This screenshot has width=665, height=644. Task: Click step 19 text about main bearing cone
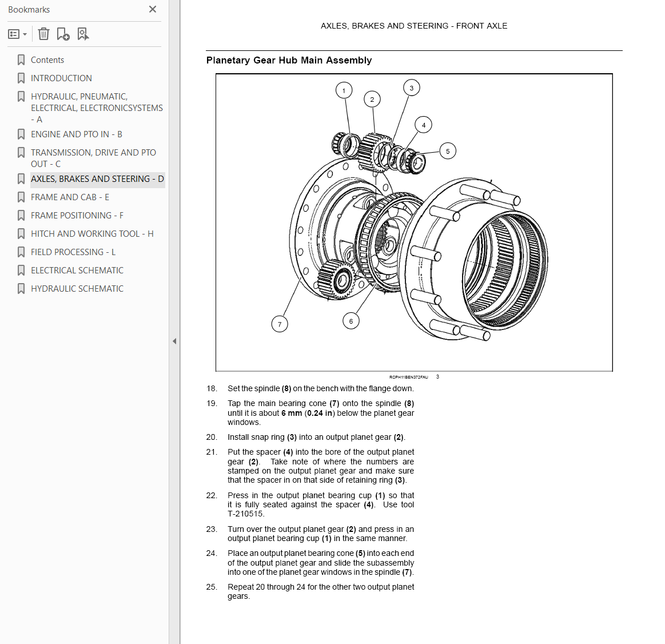click(321, 413)
